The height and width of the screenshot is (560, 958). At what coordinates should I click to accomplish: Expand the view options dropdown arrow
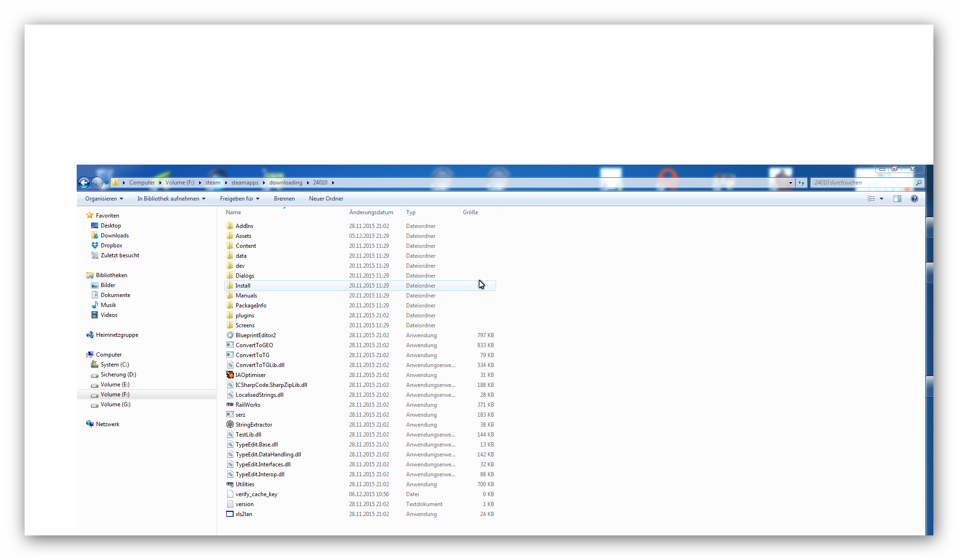tap(881, 199)
